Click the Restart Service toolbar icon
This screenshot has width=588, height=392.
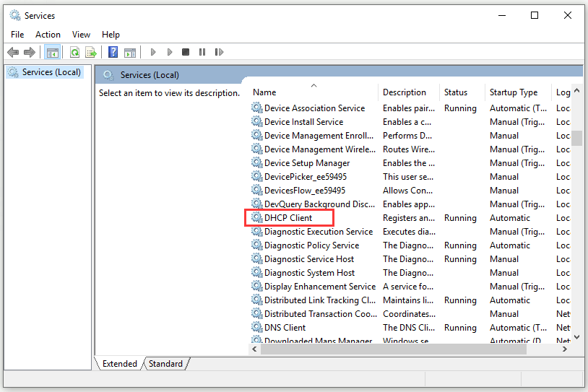(x=219, y=52)
